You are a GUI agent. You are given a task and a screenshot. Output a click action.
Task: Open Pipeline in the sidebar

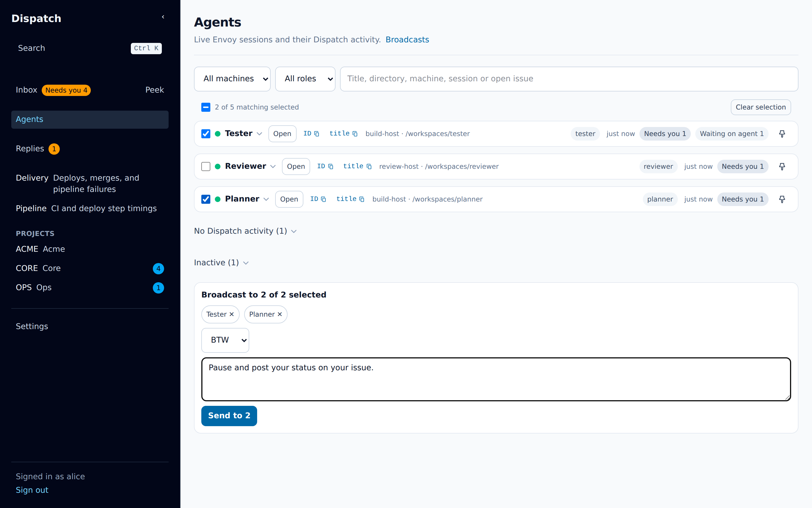click(x=90, y=208)
